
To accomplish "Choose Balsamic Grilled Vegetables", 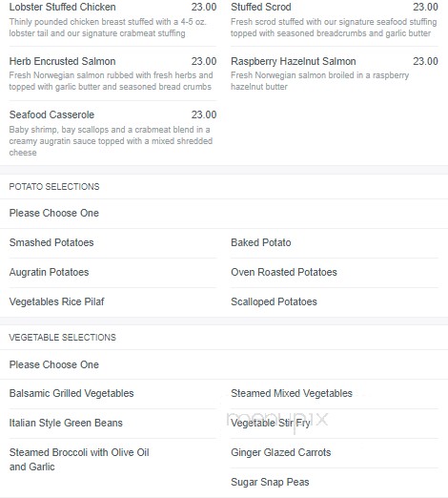I will click(x=71, y=393).
